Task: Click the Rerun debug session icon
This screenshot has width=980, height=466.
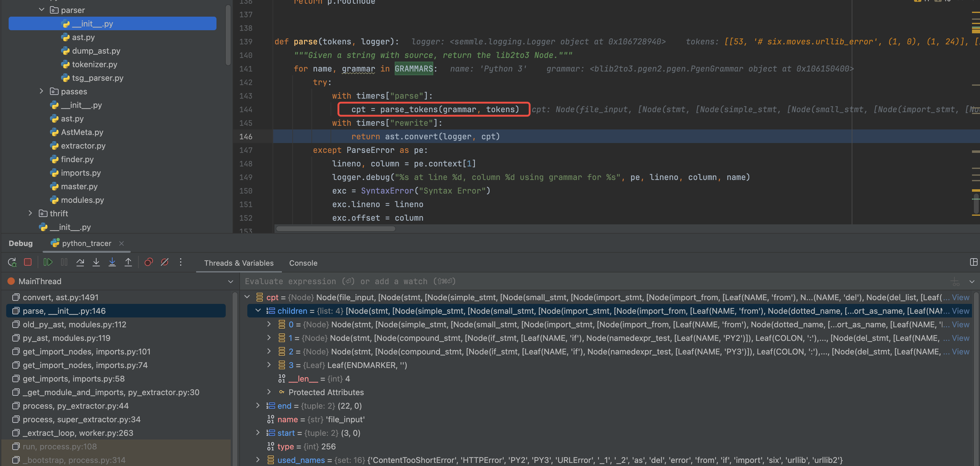Action: pyautogui.click(x=12, y=262)
